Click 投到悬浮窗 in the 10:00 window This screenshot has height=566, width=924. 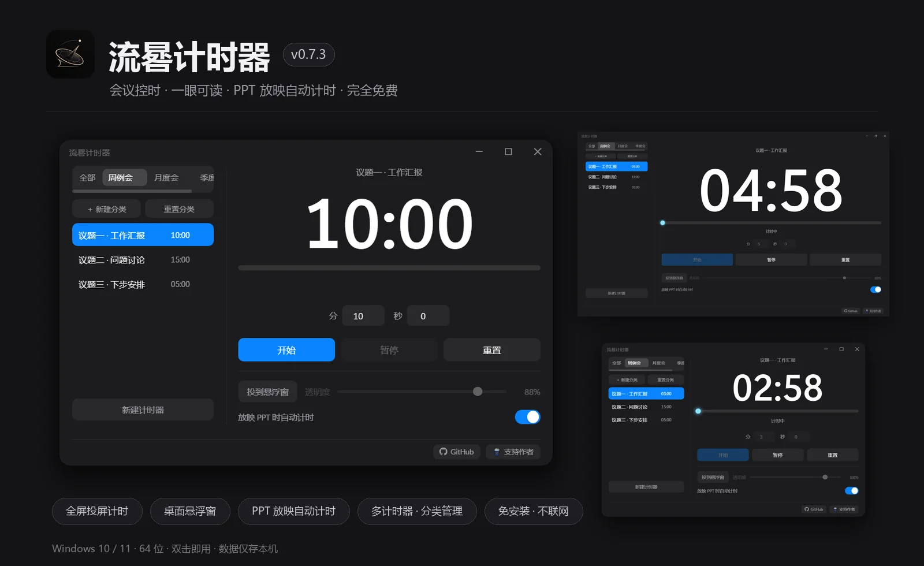coord(268,392)
